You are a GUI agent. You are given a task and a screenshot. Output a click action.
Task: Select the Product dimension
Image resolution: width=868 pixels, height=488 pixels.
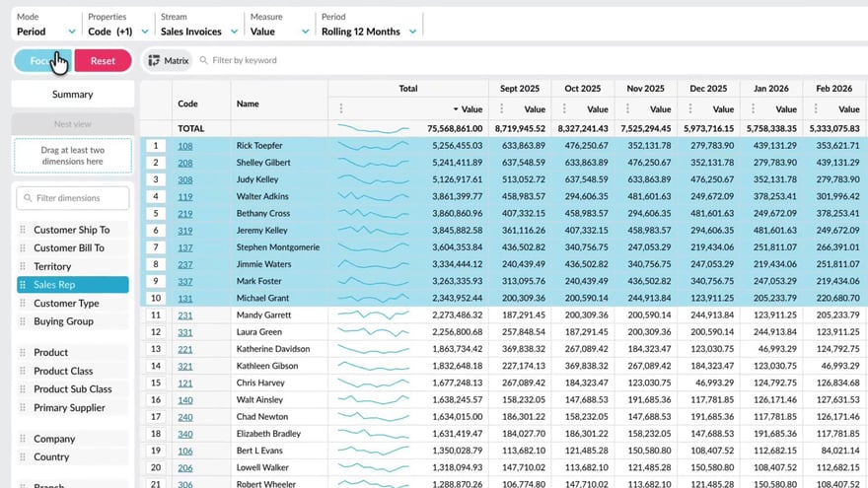pos(73,353)
